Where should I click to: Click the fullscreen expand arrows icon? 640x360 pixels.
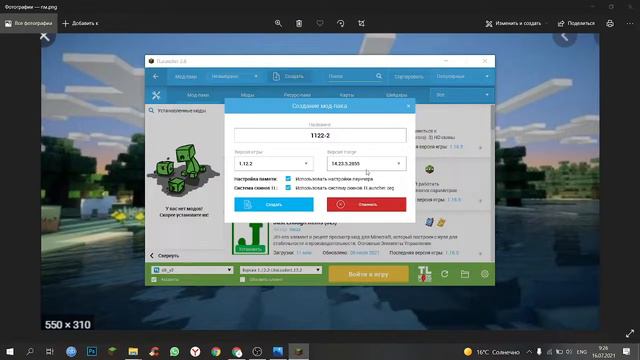(630, 333)
